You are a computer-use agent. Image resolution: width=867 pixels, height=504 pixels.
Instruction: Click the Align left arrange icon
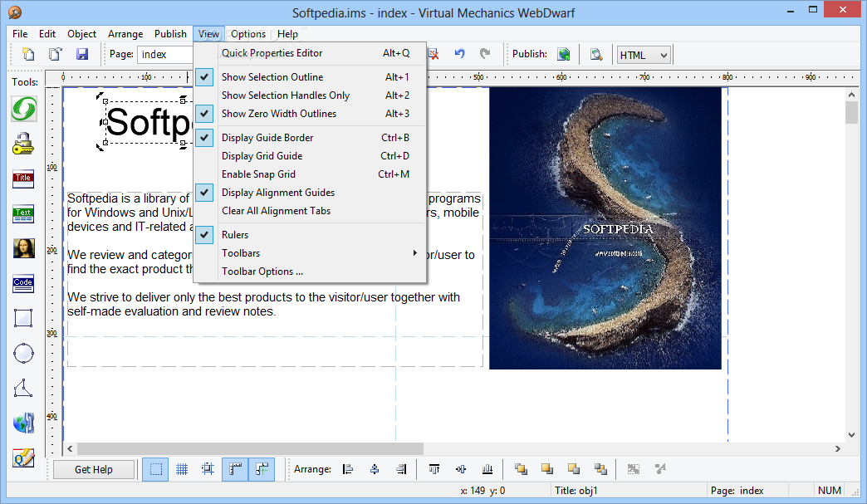(x=348, y=469)
